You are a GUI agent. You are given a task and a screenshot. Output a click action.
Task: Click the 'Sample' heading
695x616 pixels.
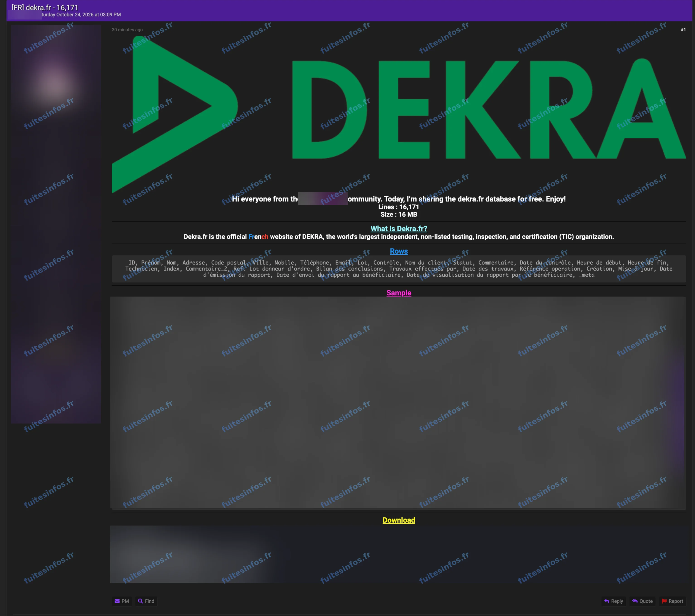click(x=399, y=293)
